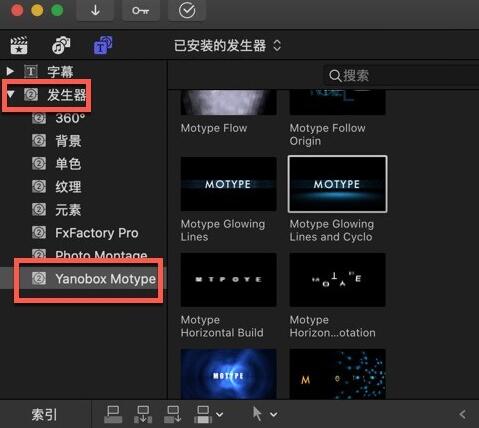Click the icon beside 360°
Screen dimensions: 479x428
point(39,118)
